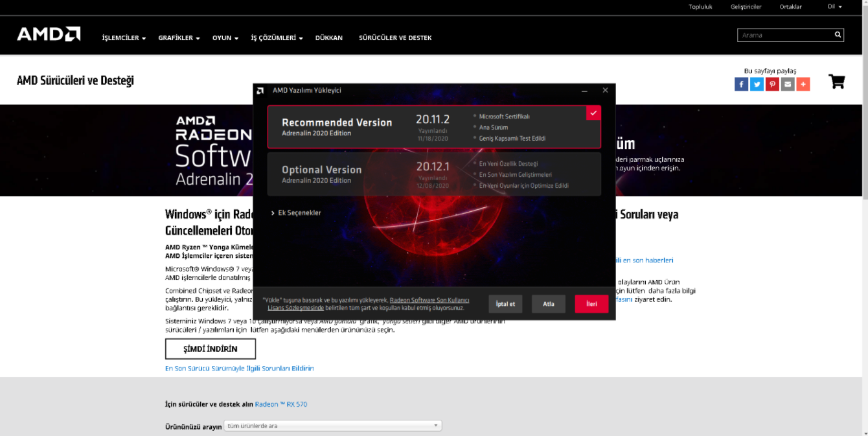Click the red İleri button
This screenshot has height=436, width=868.
(591, 304)
